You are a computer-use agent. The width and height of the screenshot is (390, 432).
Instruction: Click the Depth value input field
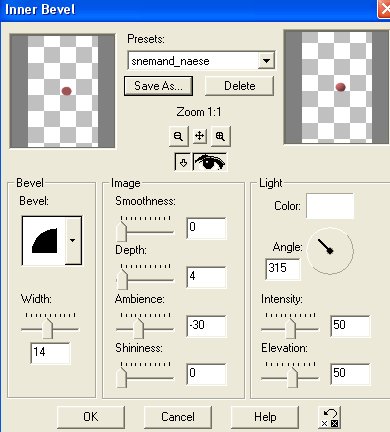click(x=206, y=277)
